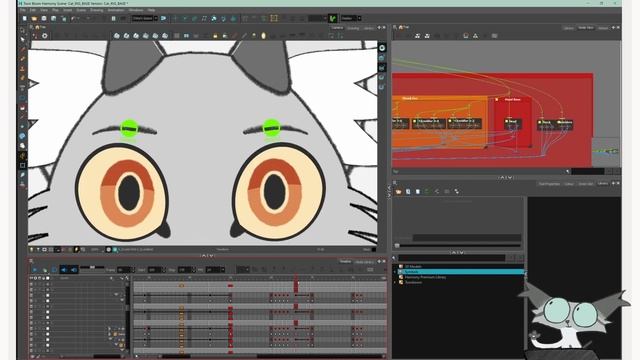This screenshot has width=640, height=360.
Task: Click the yellow light icon in Camera toolbar
Action: coord(263,36)
